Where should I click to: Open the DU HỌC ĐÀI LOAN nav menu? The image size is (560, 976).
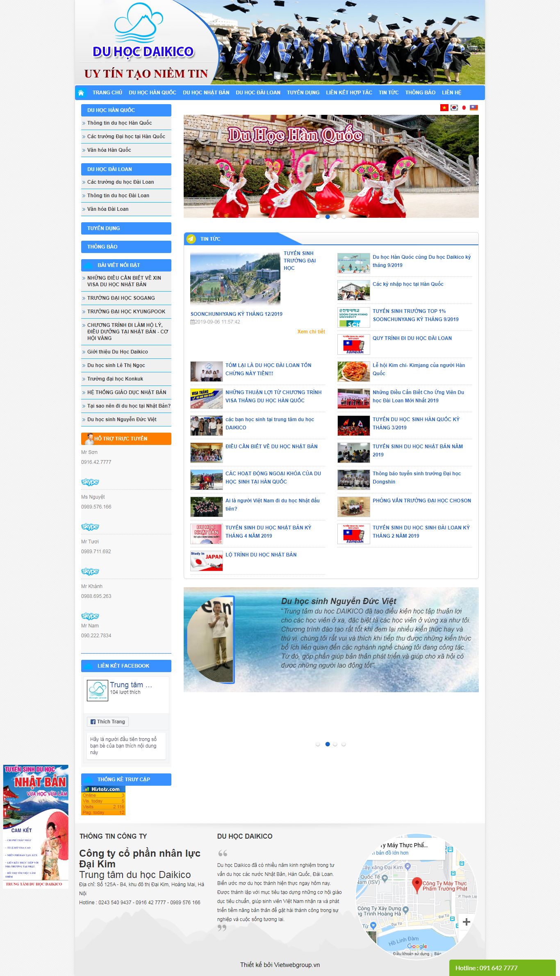tap(258, 93)
